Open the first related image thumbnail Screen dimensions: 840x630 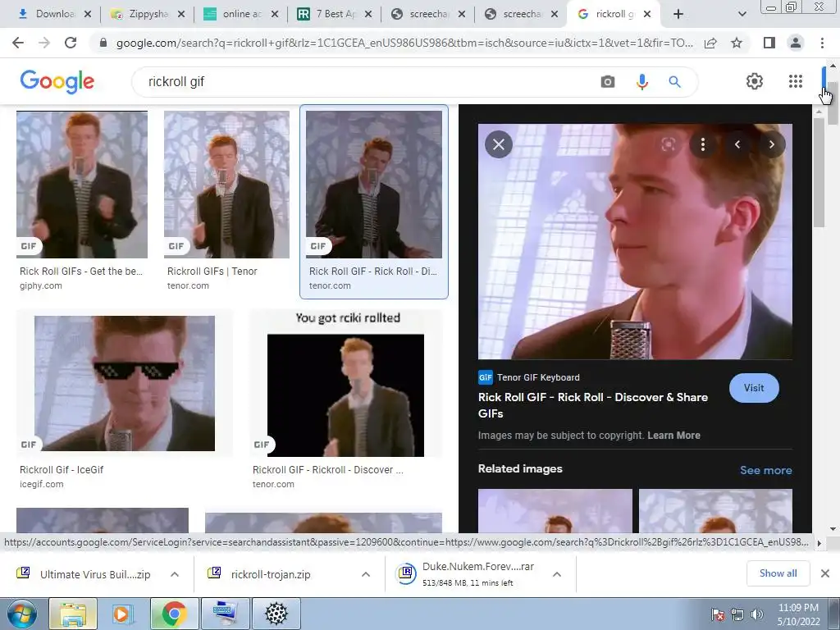click(x=555, y=510)
